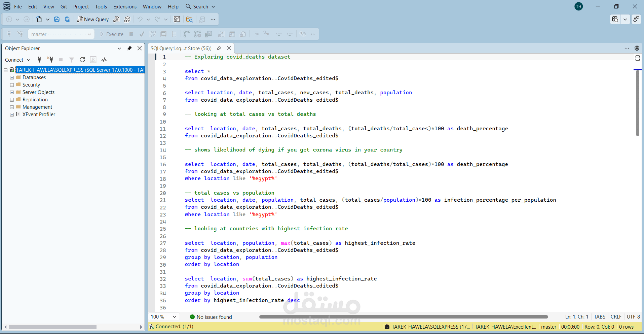Click the Increase Indent icon

(x=290, y=34)
